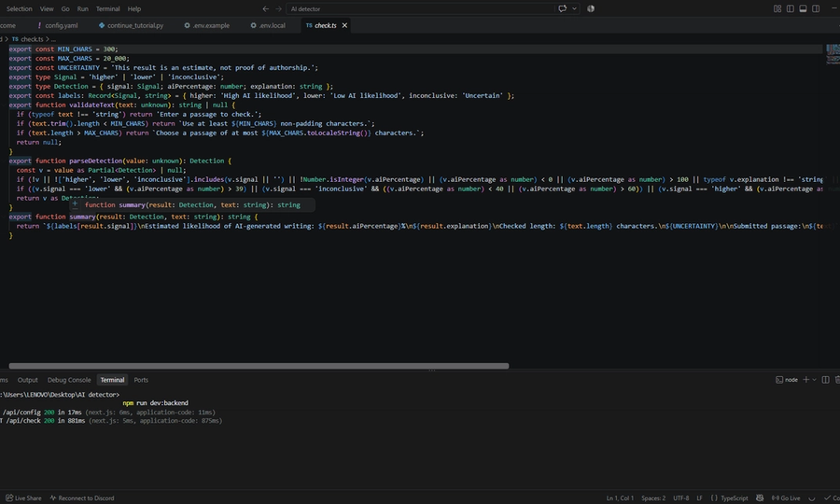Click the plus icon in the summary hover popup
Viewport: 840px width, 504px height.
(75, 204)
